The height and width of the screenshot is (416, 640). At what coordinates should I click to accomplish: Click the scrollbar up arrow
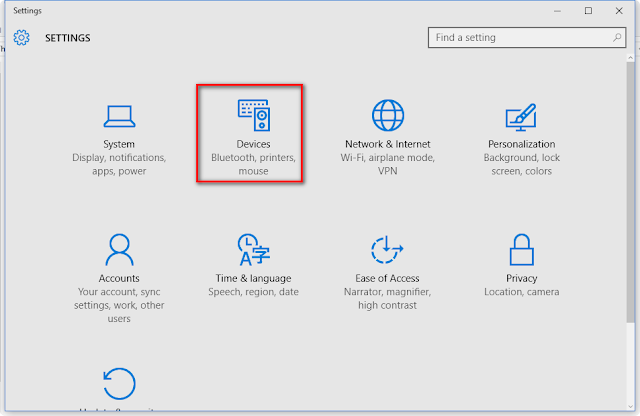pyautogui.click(x=630, y=58)
